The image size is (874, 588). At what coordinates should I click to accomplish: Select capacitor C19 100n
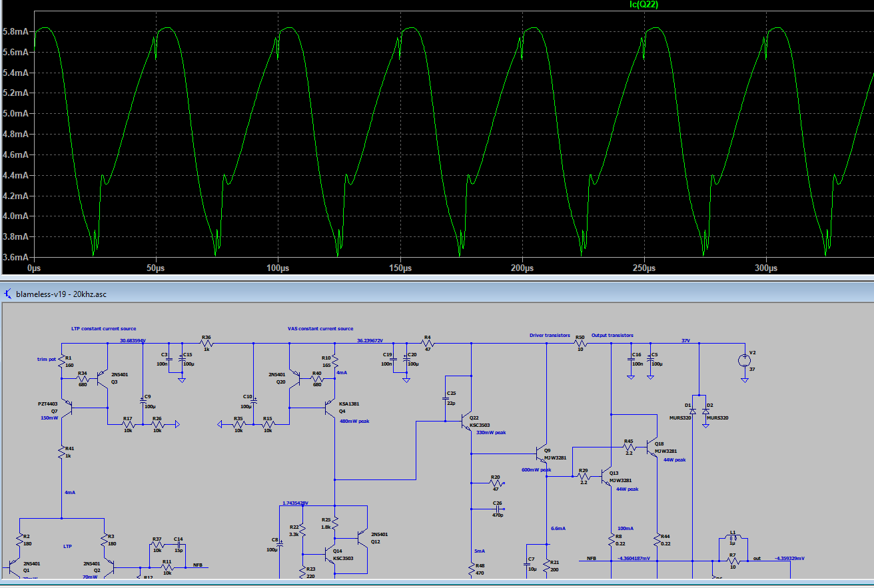(392, 360)
